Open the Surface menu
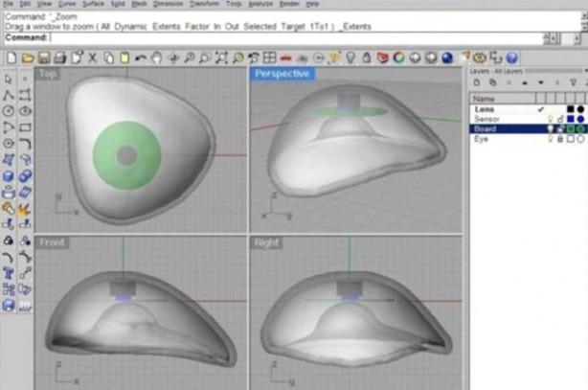Image resolution: width=588 pixels, height=390 pixels. 91,4
